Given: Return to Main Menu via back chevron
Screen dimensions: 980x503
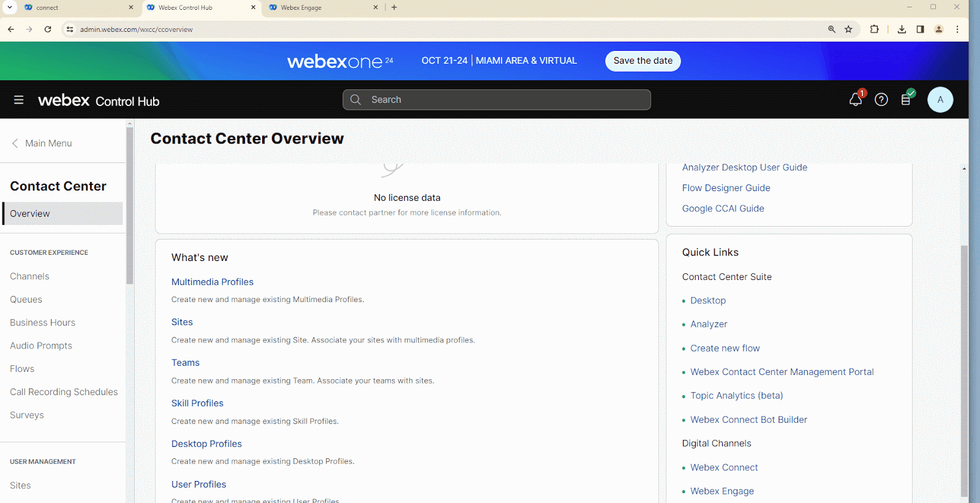Looking at the screenshot, I should [15, 143].
